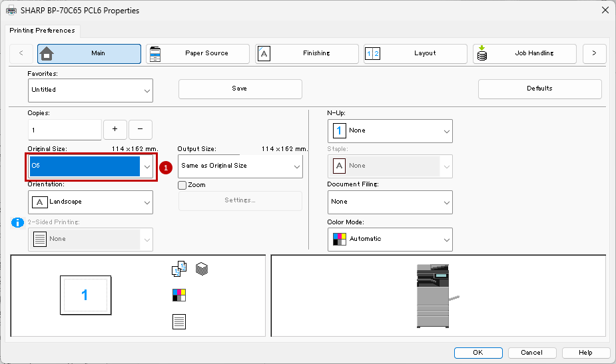Confirm settings with OK button
This screenshot has height=364, width=616.
[x=478, y=353]
